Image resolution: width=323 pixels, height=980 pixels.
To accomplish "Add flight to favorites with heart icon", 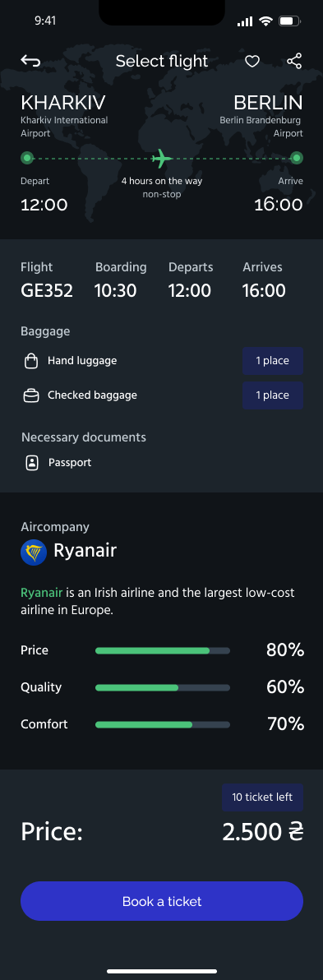I will (251, 61).
